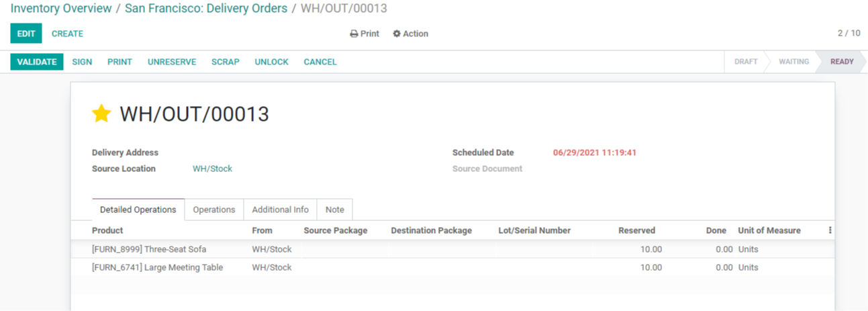Sort by the Reserved column header
The width and height of the screenshot is (868, 311).
point(636,230)
